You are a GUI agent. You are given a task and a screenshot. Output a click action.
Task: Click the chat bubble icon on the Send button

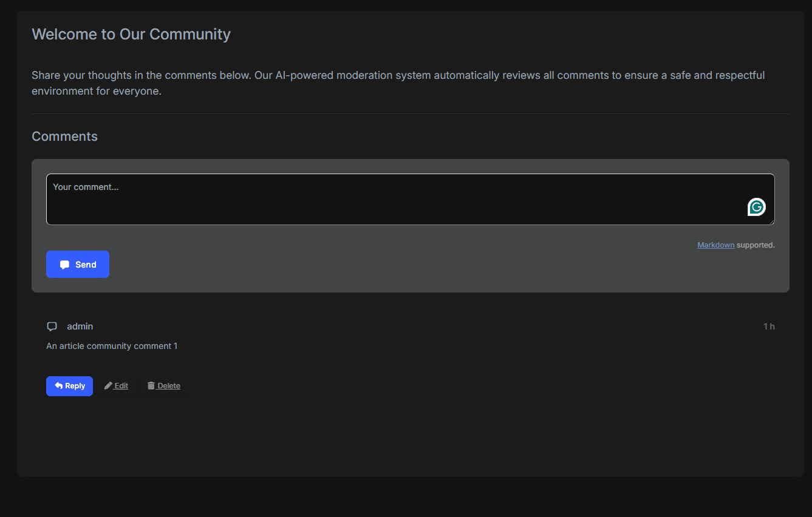[64, 264]
